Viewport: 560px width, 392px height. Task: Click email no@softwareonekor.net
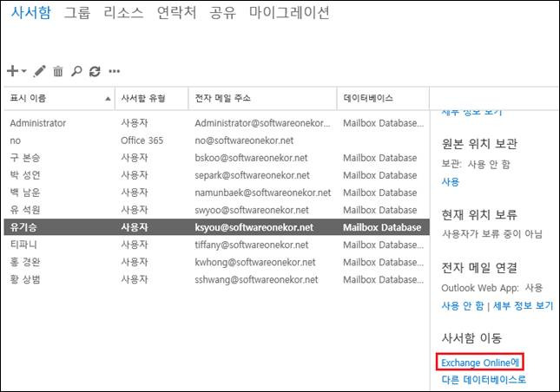pyautogui.click(x=244, y=140)
